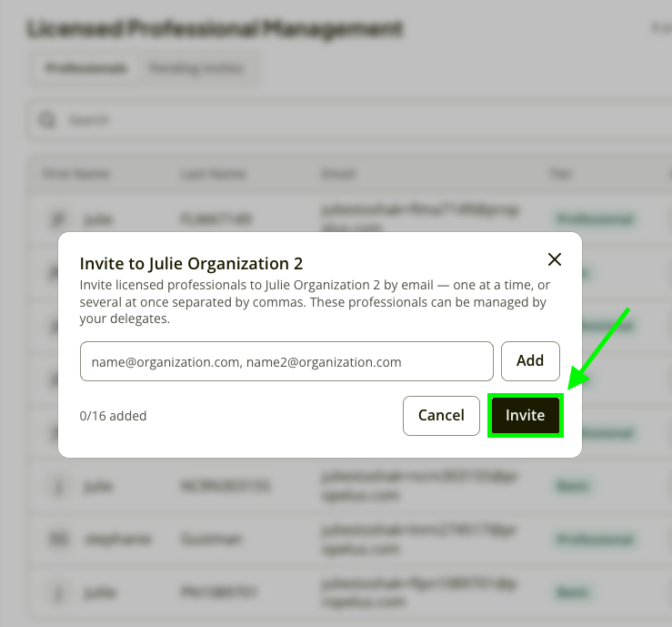Click the avatar in stephanie Guzman's row

59,539
